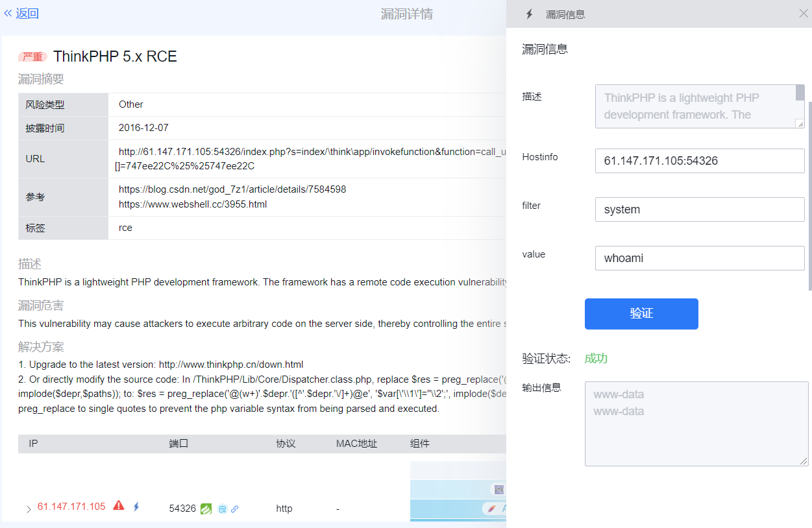Viewport: 812px width, 528px height.
Task: Click the 成功 verification status text
Action: (x=596, y=359)
